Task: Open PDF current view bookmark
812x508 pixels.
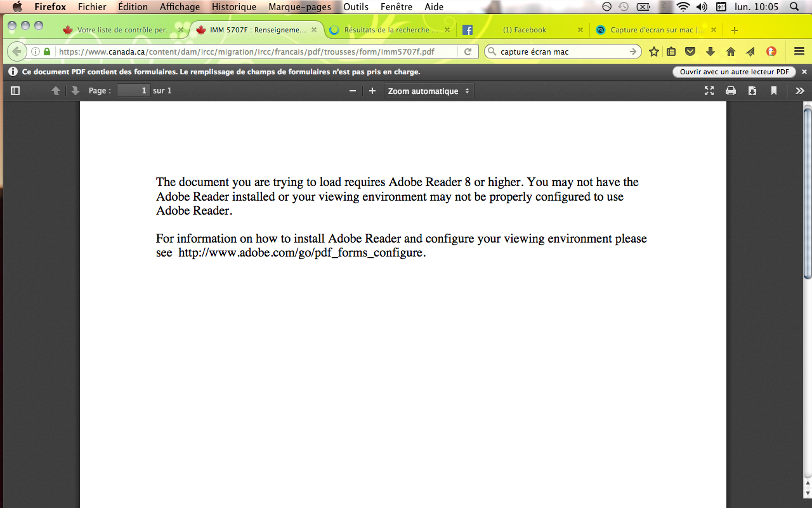Action: tap(774, 91)
